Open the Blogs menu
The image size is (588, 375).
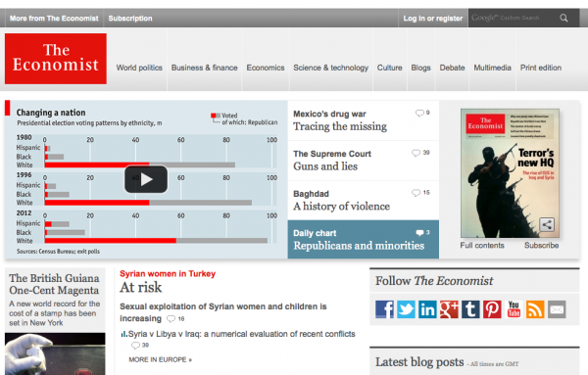pos(420,68)
